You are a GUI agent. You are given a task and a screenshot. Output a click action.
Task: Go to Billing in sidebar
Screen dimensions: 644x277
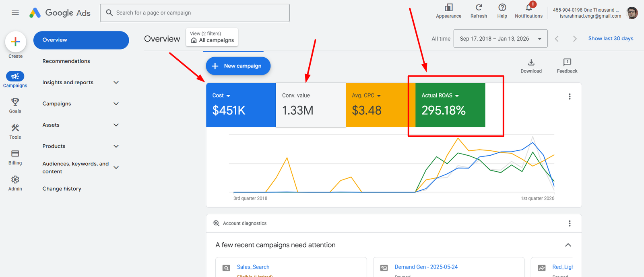pos(15,154)
